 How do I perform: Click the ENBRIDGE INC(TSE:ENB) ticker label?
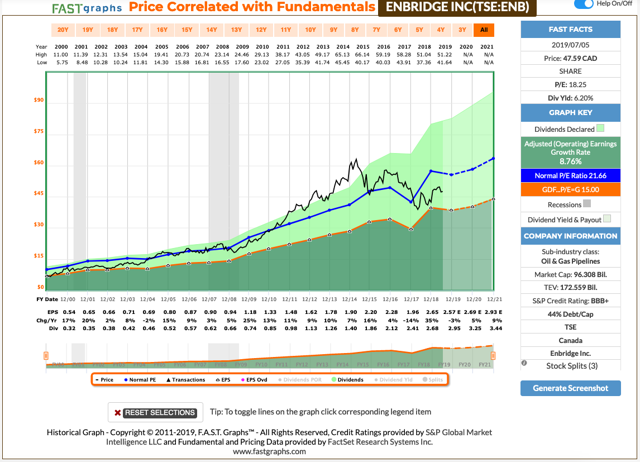pos(457,7)
